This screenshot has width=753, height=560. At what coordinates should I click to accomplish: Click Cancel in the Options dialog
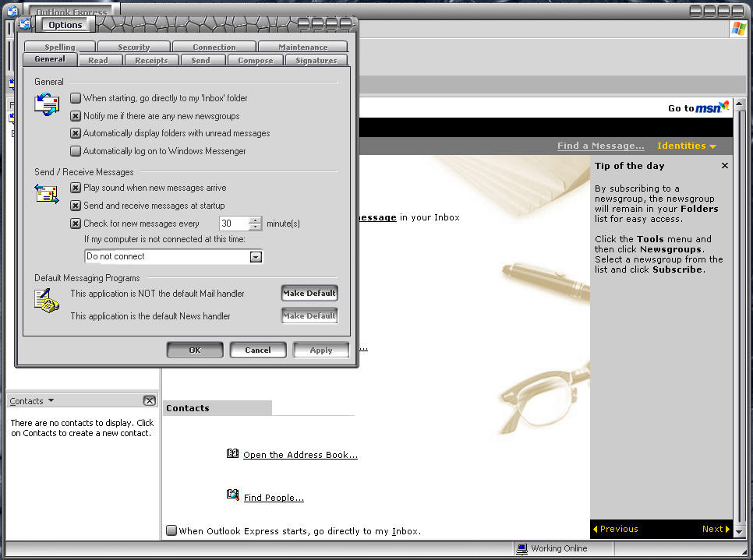click(x=258, y=350)
